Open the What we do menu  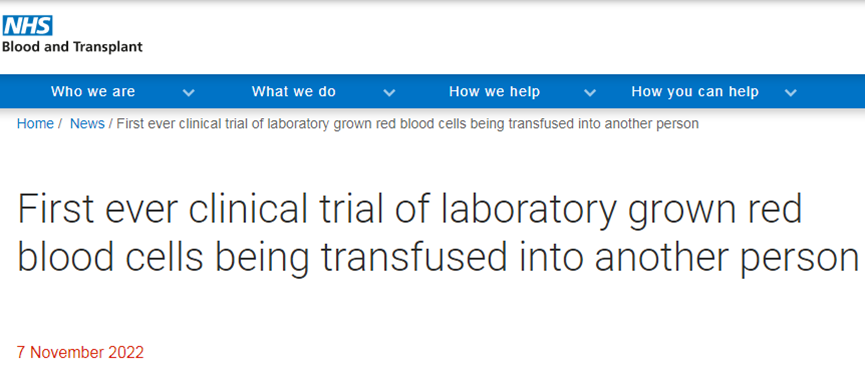pos(293,92)
